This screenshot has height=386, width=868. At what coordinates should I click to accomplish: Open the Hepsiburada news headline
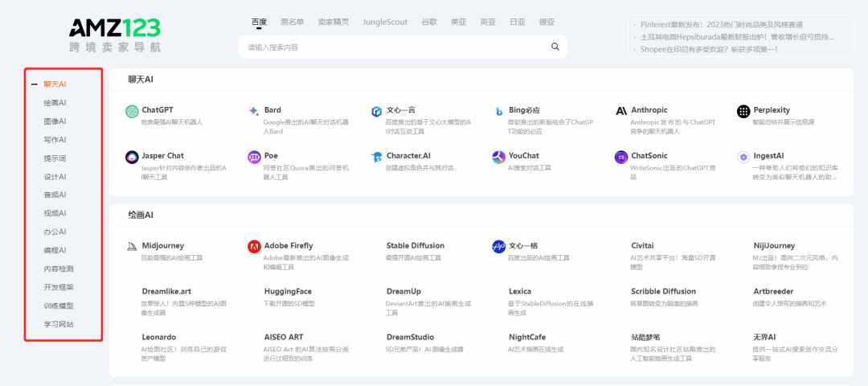pos(737,37)
